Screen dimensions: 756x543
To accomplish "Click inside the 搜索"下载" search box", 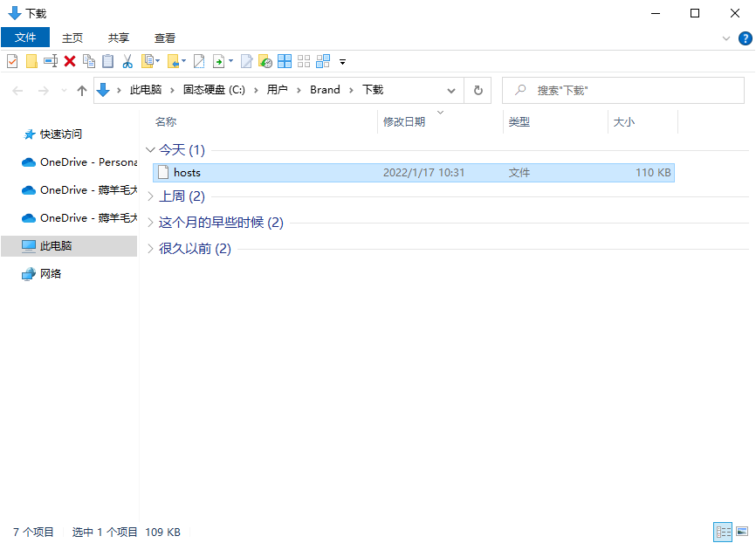I will 611,90.
